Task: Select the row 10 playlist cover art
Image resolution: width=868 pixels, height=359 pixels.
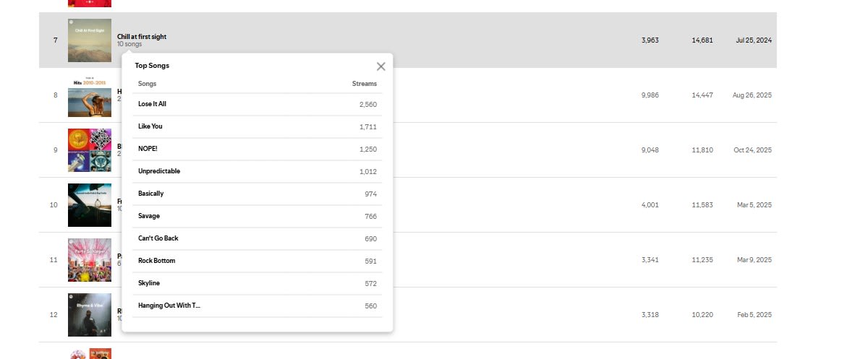Action: coord(90,205)
